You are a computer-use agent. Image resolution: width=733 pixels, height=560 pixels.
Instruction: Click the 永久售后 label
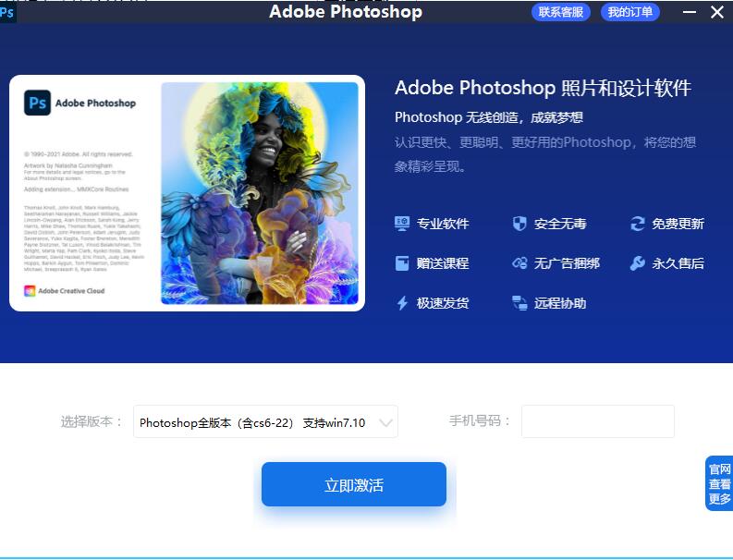pos(678,263)
